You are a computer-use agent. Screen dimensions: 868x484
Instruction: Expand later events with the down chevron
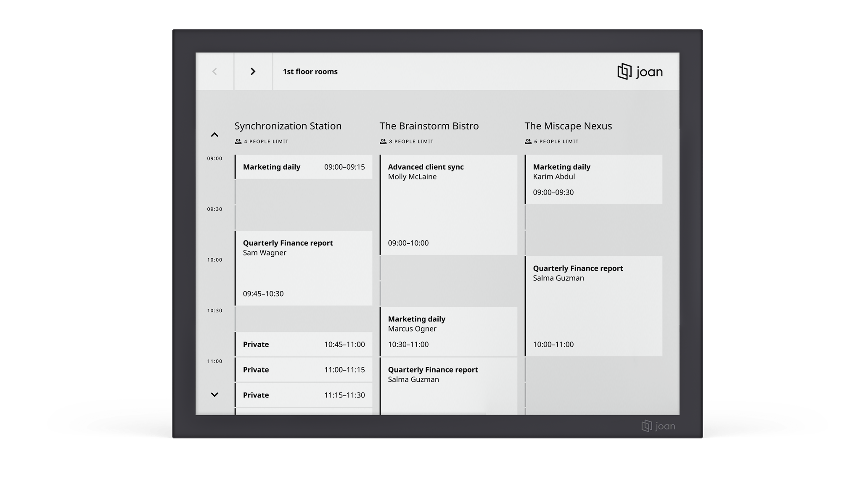click(215, 395)
